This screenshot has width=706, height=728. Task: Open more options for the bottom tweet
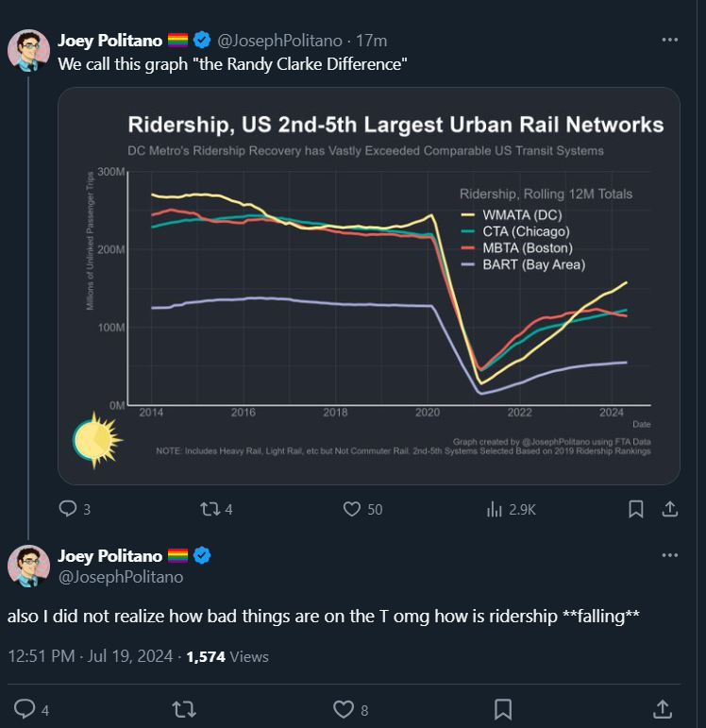[670, 556]
